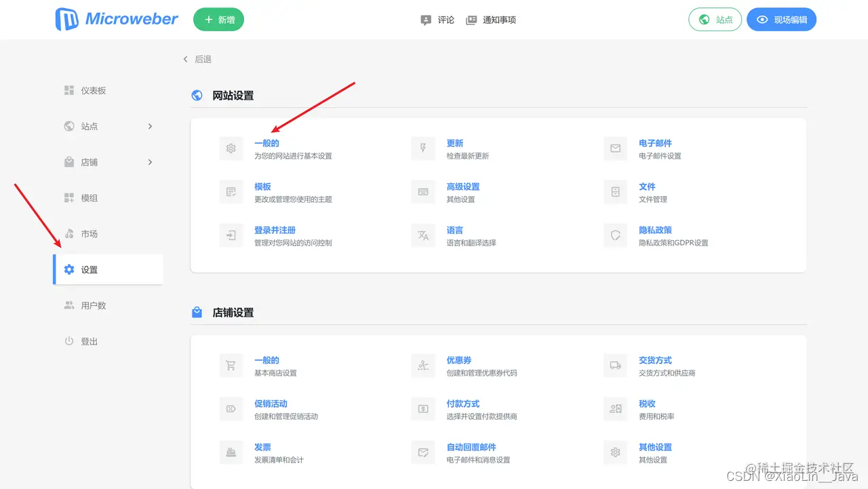Open the 税收 tax settings icon
Screen dimensions: 868x489
(615, 408)
